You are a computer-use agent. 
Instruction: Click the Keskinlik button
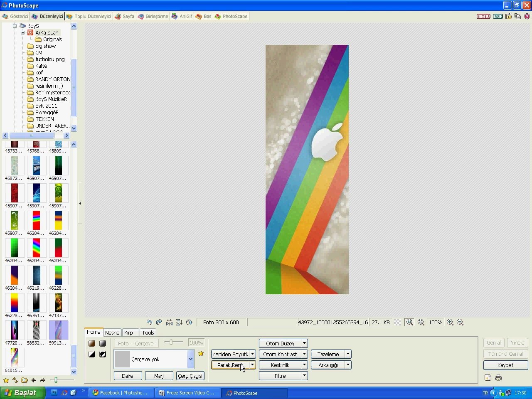pyautogui.click(x=280, y=365)
